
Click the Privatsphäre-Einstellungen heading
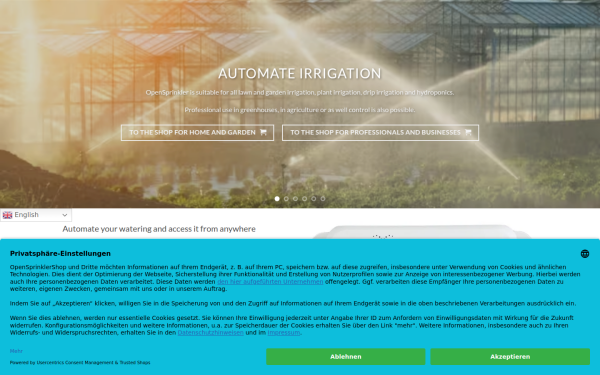60,253
